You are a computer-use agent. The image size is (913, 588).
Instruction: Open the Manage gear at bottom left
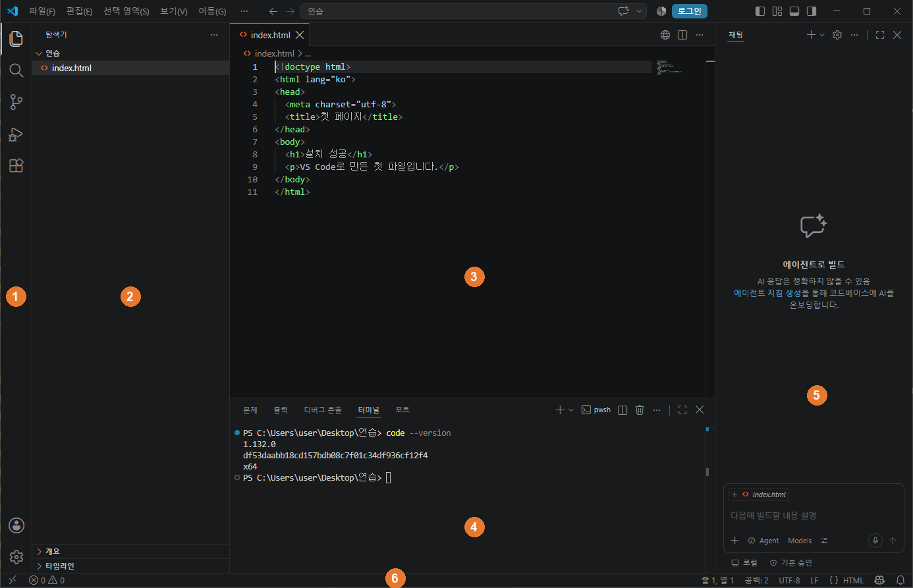click(16, 557)
